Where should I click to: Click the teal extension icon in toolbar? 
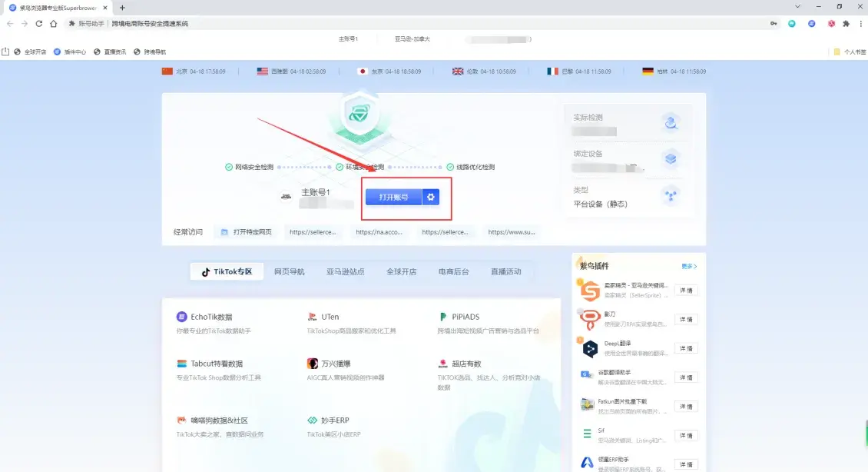792,23
